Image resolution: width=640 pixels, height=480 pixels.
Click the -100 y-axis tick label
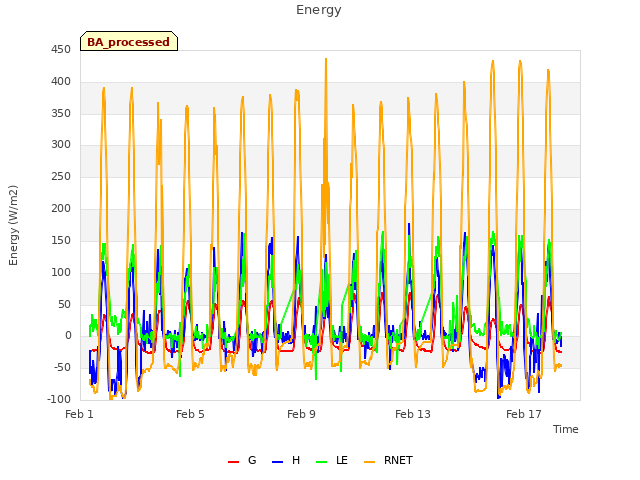tap(59, 399)
